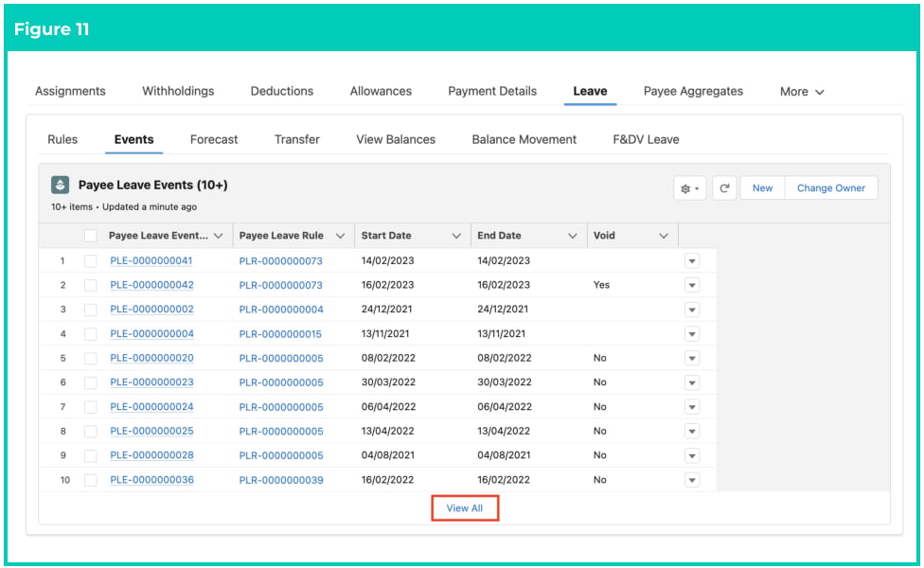Switch to the Rules sub-tab

[x=62, y=140]
